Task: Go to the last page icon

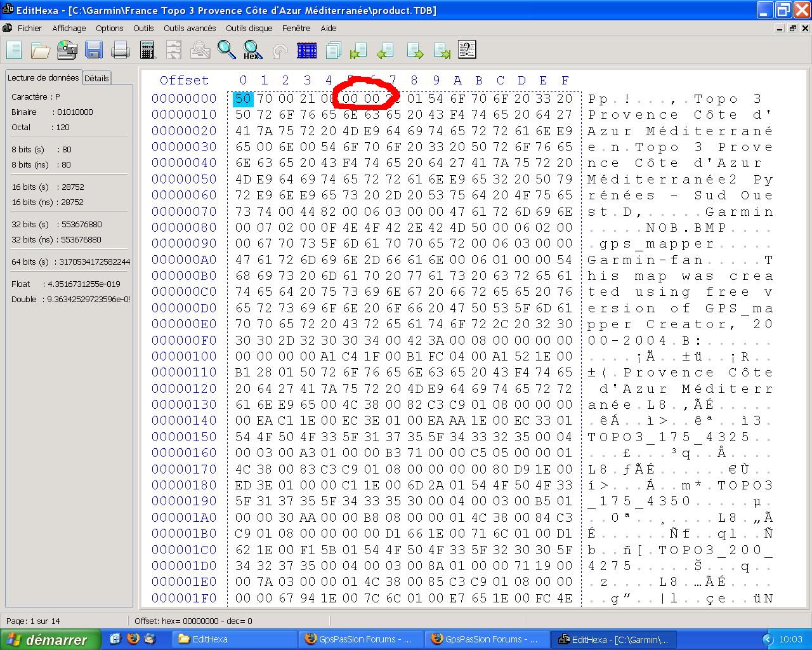Action: click(x=442, y=51)
